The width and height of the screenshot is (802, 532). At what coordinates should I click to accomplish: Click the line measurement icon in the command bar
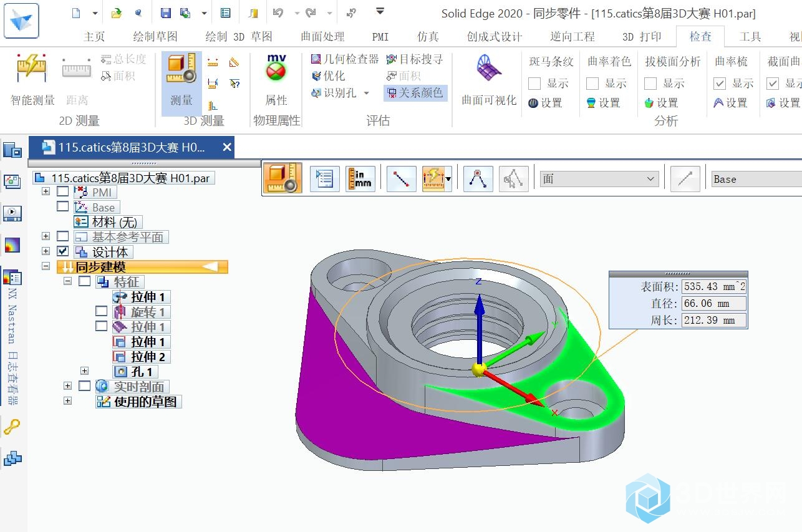tap(402, 179)
